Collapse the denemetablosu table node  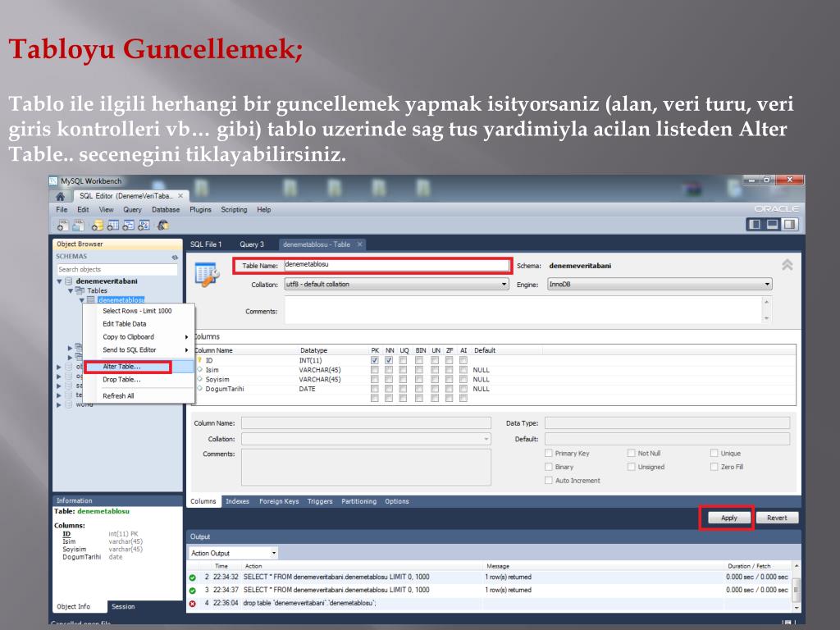click(81, 300)
